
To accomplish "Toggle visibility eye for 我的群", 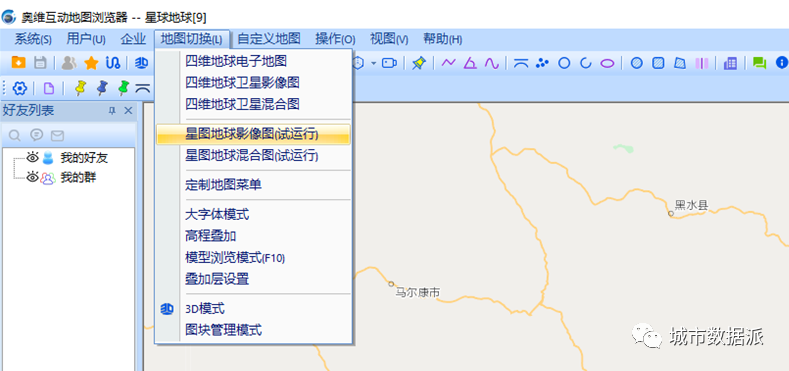I will (33, 177).
